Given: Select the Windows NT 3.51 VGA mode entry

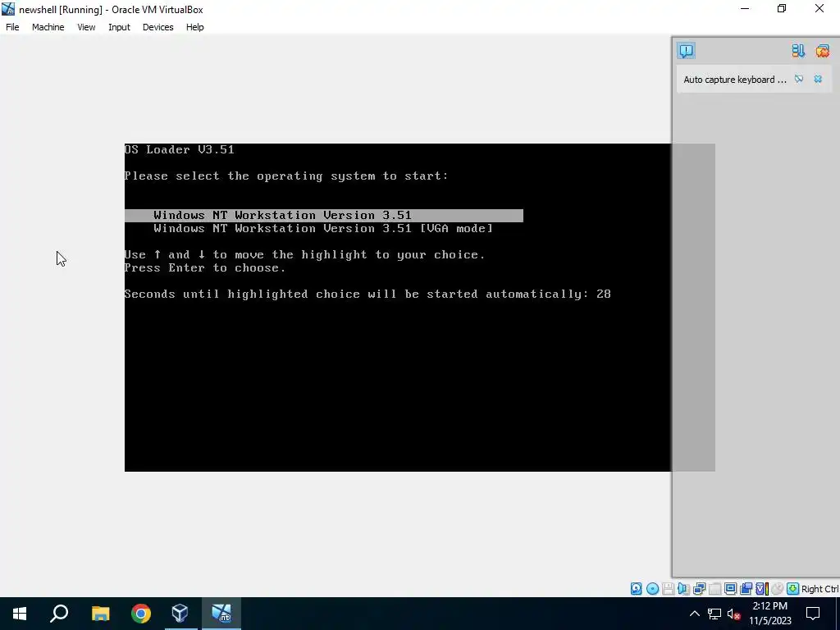Looking at the screenshot, I should click(x=323, y=229).
